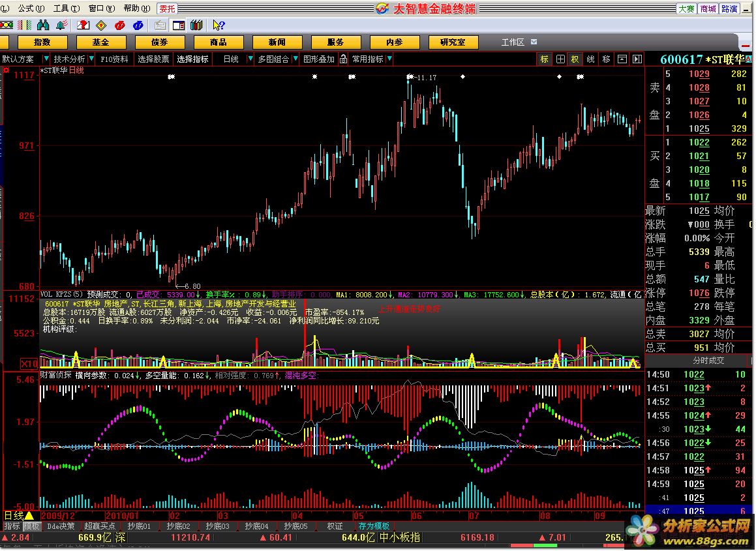Open the alarm bell alert tool
The height and width of the screenshot is (551, 756).
[61, 25]
